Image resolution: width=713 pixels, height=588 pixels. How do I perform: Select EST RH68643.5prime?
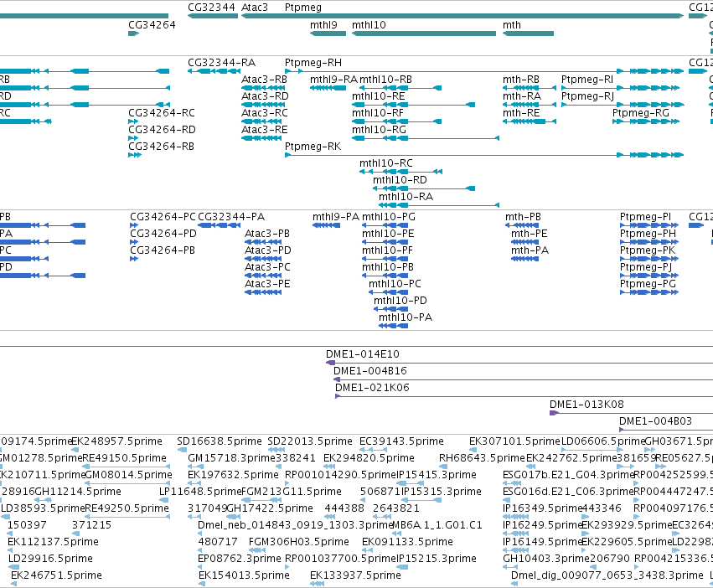482,458
